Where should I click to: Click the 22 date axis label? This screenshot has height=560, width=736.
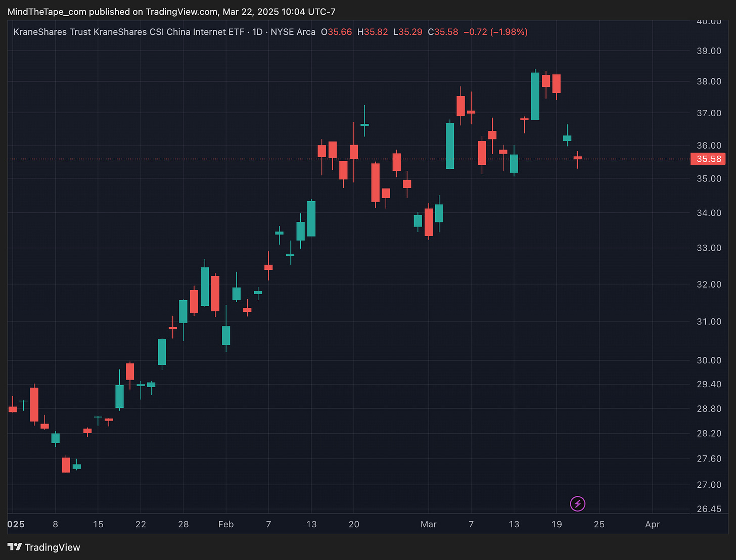coord(141,524)
